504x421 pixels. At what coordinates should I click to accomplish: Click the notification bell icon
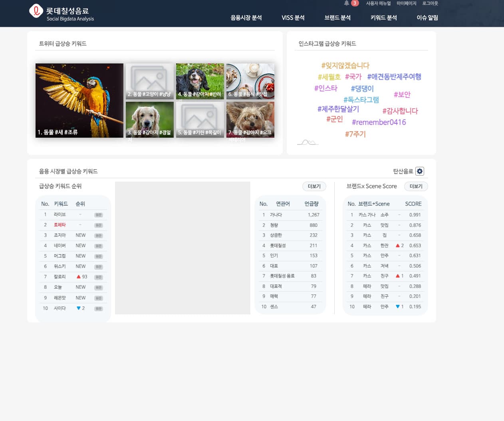[346, 3]
